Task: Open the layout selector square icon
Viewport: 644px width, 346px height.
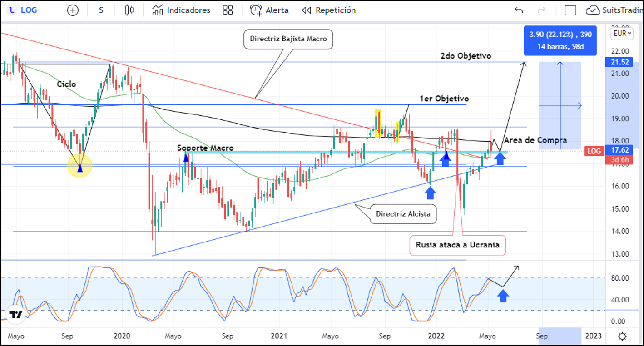Action: point(570,10)
